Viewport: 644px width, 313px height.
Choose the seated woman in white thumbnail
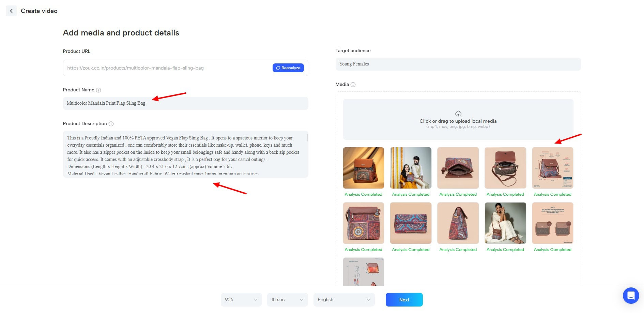click(x=505, y=223)
